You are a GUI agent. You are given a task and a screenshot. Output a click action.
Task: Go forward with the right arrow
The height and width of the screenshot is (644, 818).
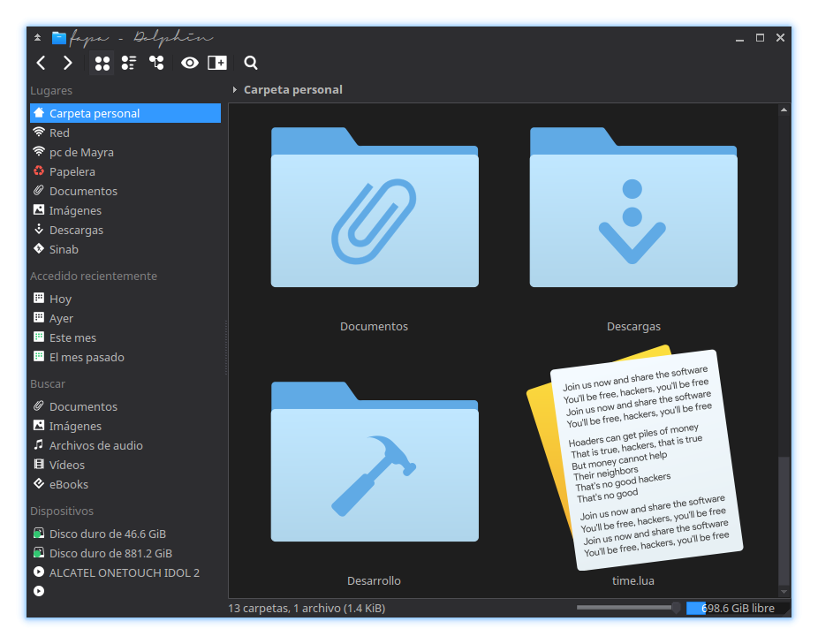[x=68, y=63]
